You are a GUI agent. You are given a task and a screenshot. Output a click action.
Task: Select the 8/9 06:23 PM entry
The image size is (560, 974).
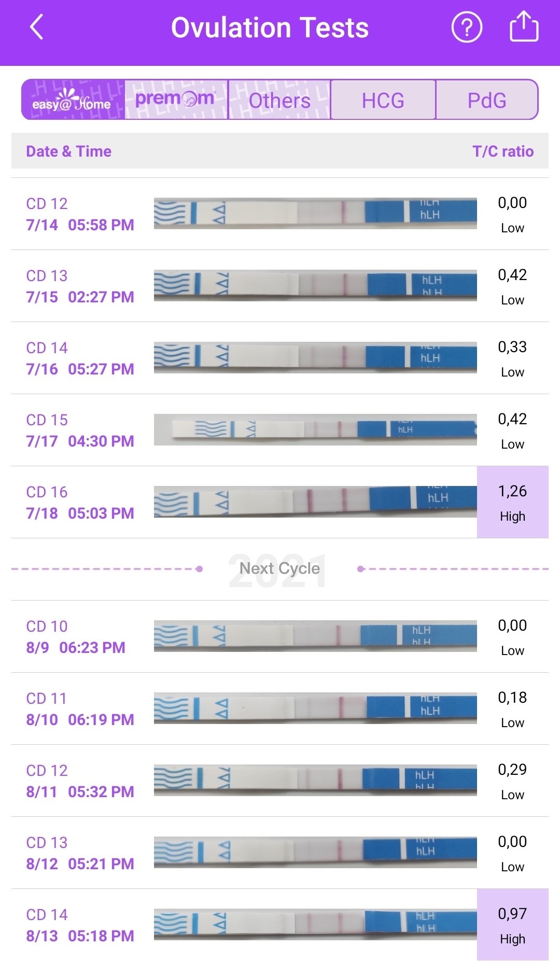point(76,636)
